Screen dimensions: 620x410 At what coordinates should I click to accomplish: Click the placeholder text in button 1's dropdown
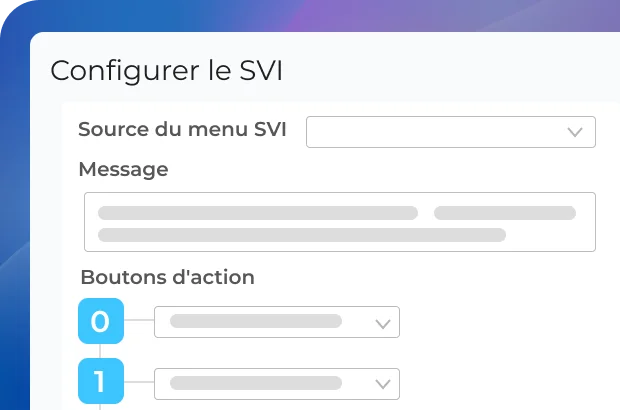[x=255, y=383]
